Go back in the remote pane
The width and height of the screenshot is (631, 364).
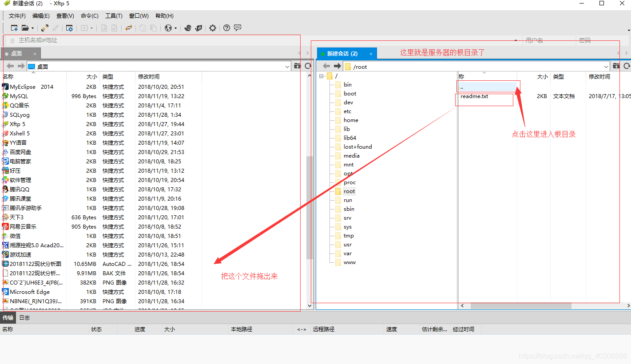(x=326, y=66)
